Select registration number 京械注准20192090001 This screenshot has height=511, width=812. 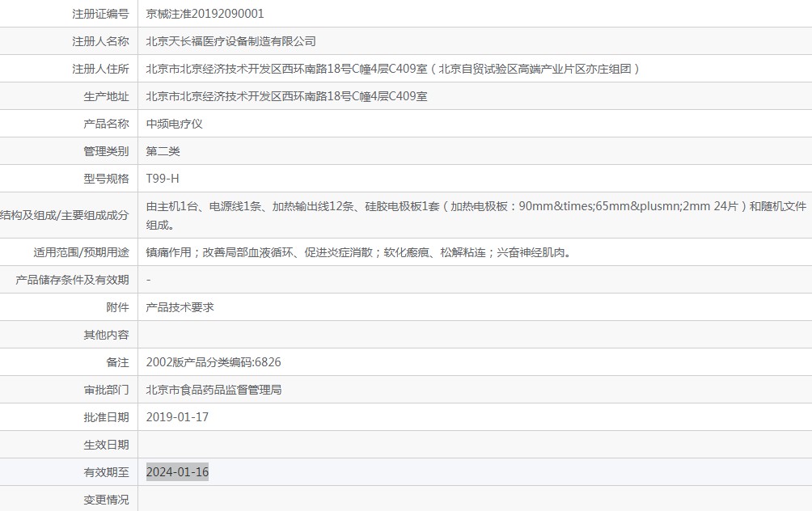(x=205, y=14)
